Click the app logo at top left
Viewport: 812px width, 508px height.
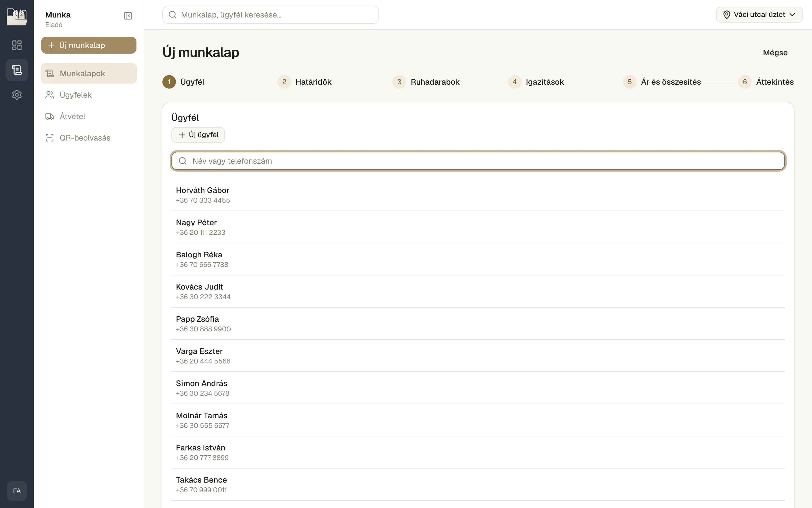point(17,17)
